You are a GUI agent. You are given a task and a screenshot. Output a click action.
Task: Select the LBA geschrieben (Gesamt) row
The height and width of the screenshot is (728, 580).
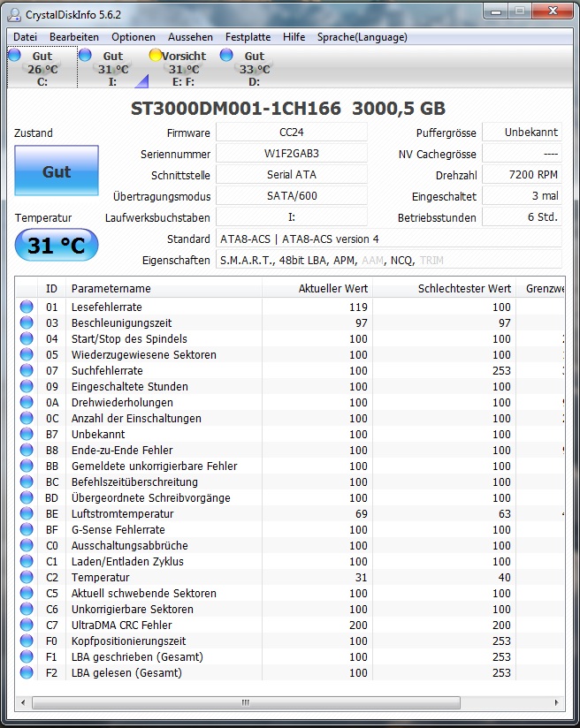point(290,657)
